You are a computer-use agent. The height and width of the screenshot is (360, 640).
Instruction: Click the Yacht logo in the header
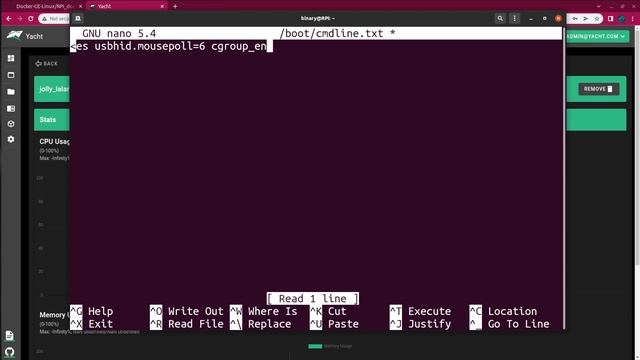15,36
